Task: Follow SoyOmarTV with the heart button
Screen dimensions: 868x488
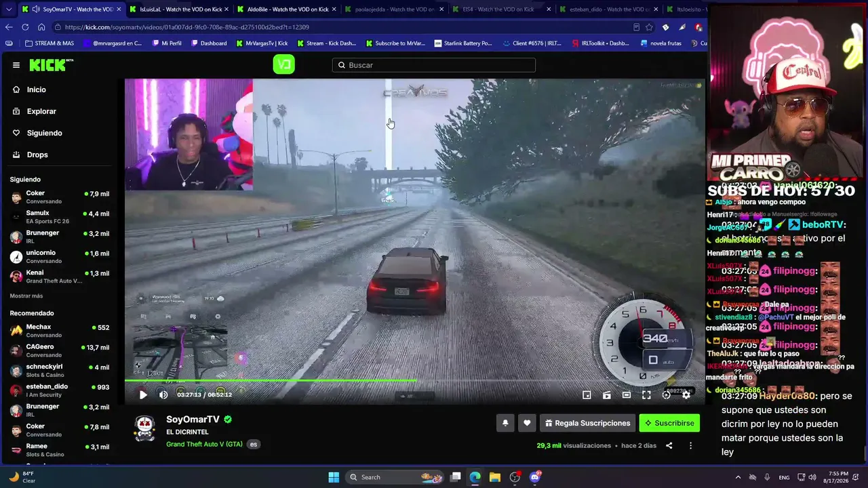Action: pyautogui.click(x=527, y=423)
